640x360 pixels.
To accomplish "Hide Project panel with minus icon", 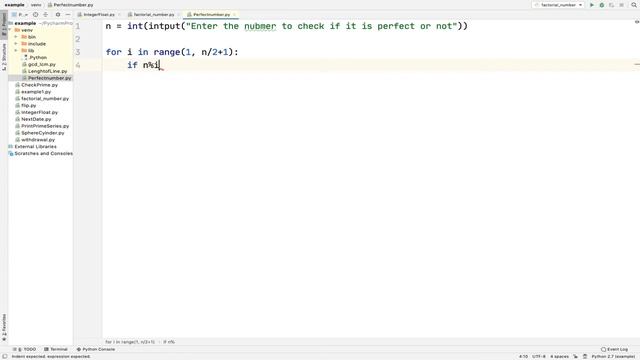I will [x=68, y=14].
